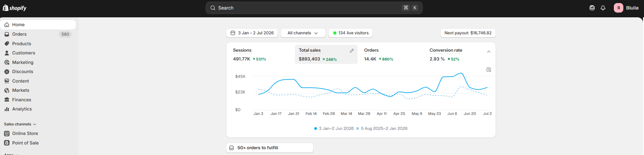Click the ⌘K shortcut hint in search
This screenshot has height=155, width=644.
coord(410,8)
